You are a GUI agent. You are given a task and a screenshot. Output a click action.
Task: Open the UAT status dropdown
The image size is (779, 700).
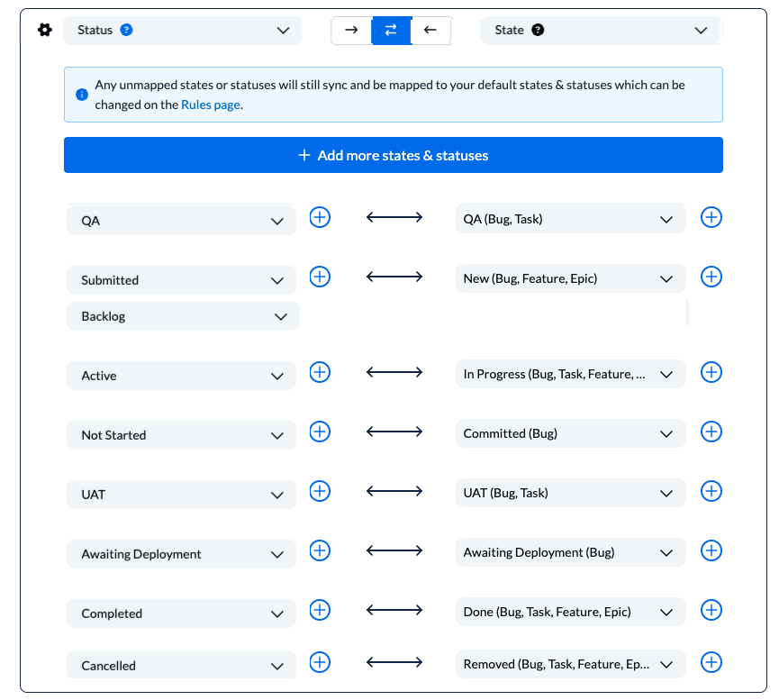click(x=181, y=495)
